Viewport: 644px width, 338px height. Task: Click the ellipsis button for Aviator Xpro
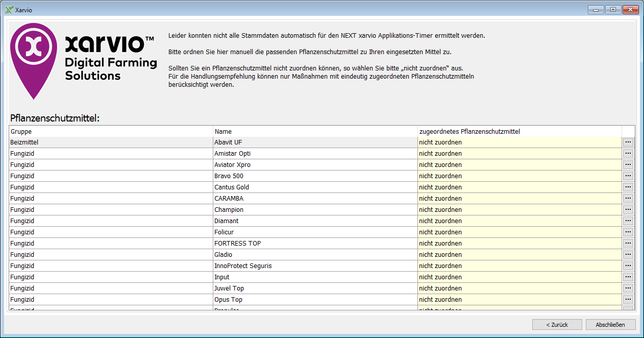(628, 164)
